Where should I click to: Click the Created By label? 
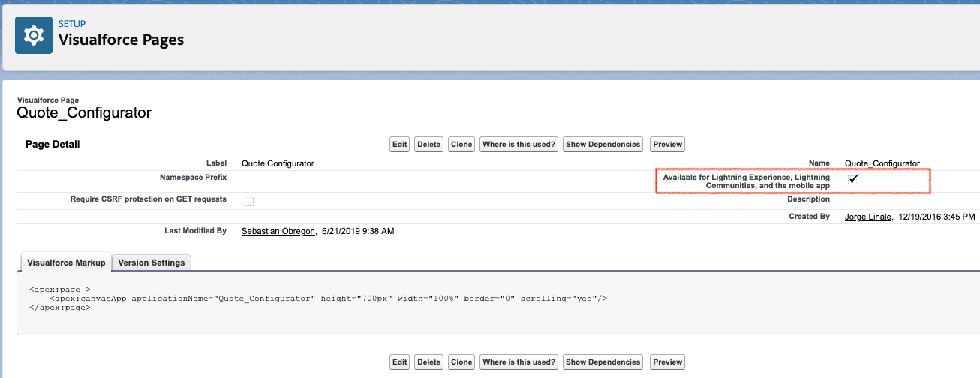[x=809, y=216]
